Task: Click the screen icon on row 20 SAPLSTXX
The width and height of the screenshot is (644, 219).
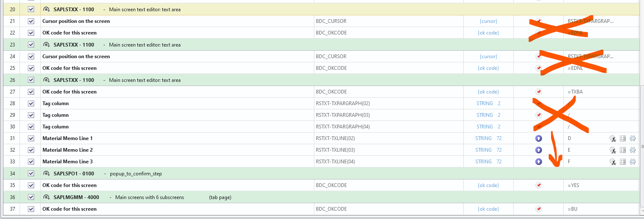Action: point(47,9)
